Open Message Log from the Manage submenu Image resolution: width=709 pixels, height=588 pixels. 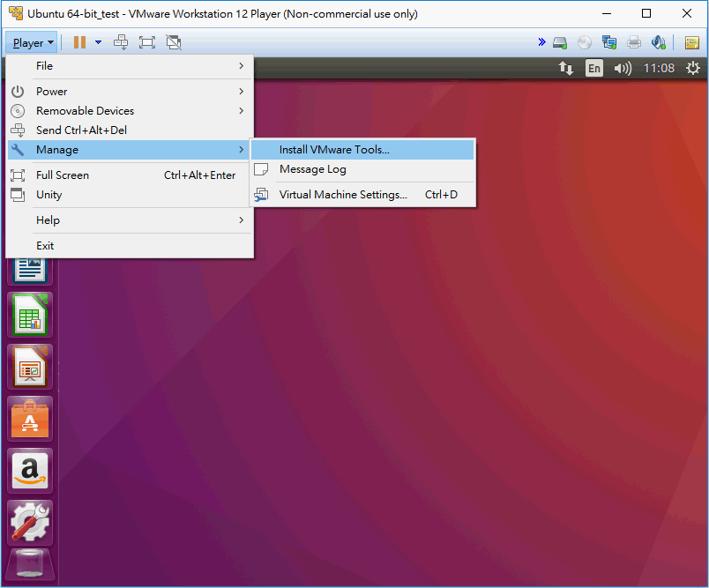tap(362, 169)
